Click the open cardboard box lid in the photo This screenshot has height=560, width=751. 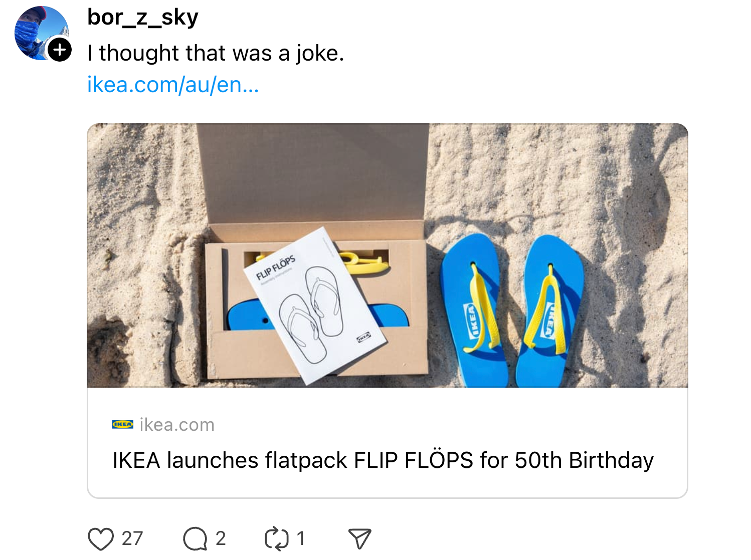coord(313,173)
